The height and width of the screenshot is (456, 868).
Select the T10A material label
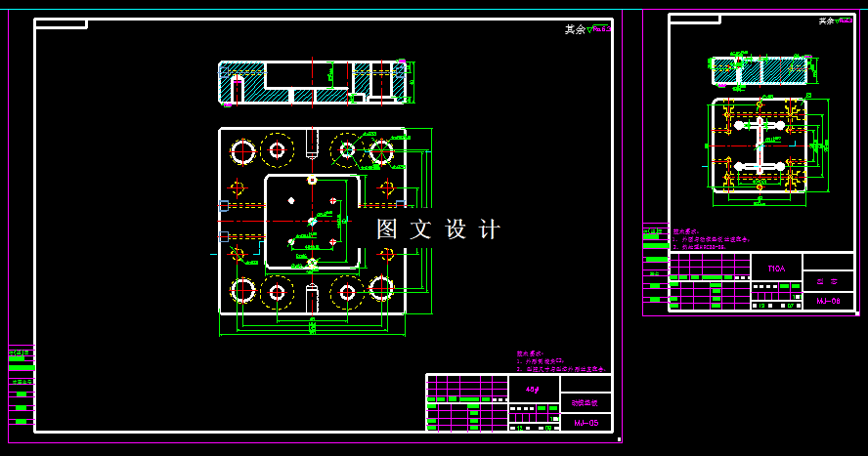(776, 269)
